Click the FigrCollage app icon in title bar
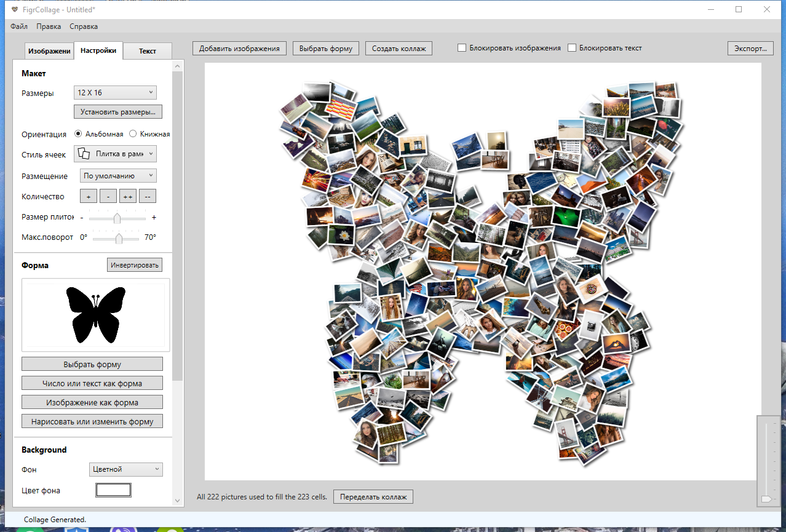This screenshot has width=786, height=532. (15, 10)
